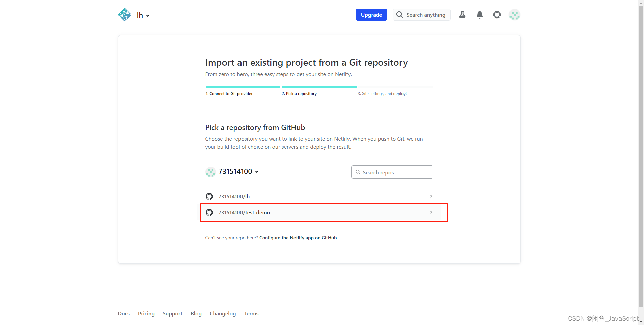
Task: Focus the Search repos input field
Action: point(392,172)
